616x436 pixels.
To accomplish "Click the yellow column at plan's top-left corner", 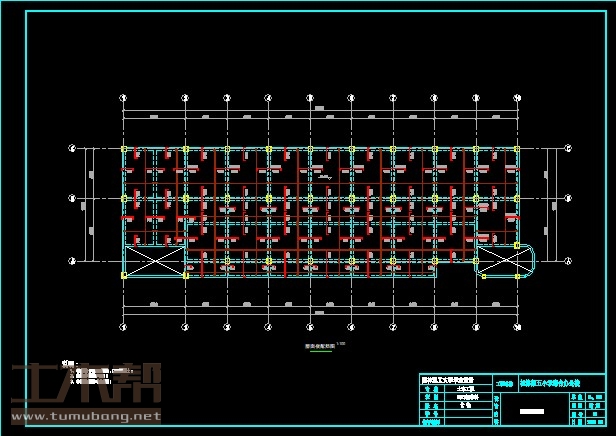I will [x=124, y=150].
